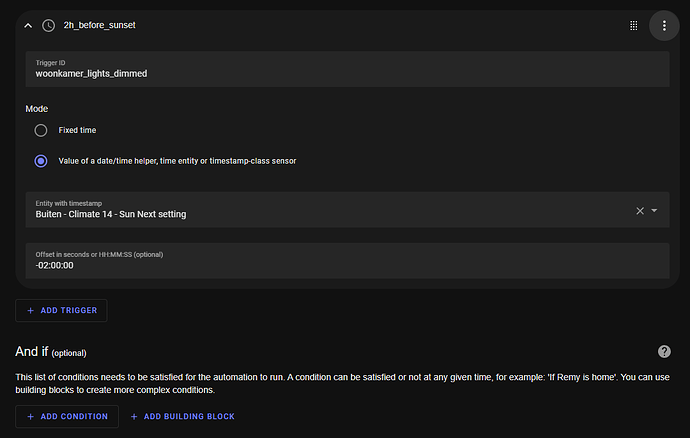Click the clock icon beside 2h_before_sunset
Viewport: 690px width, 438px height.
click(48, 25)
